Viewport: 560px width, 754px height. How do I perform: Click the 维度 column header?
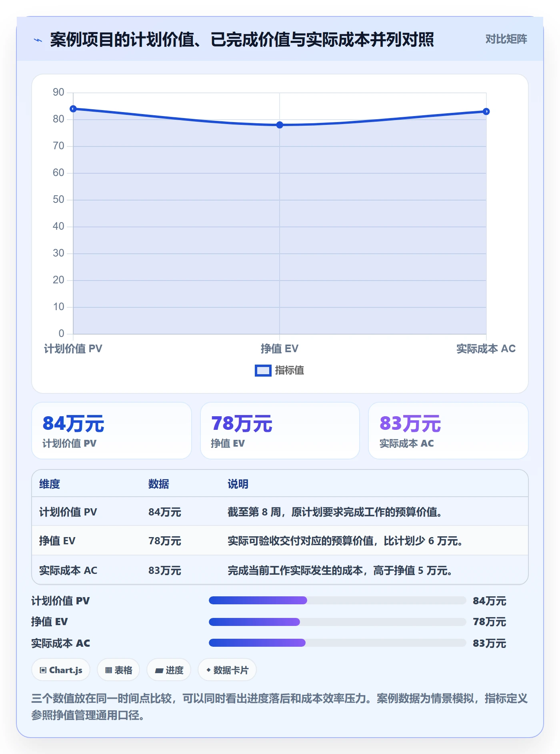(50, 484)
